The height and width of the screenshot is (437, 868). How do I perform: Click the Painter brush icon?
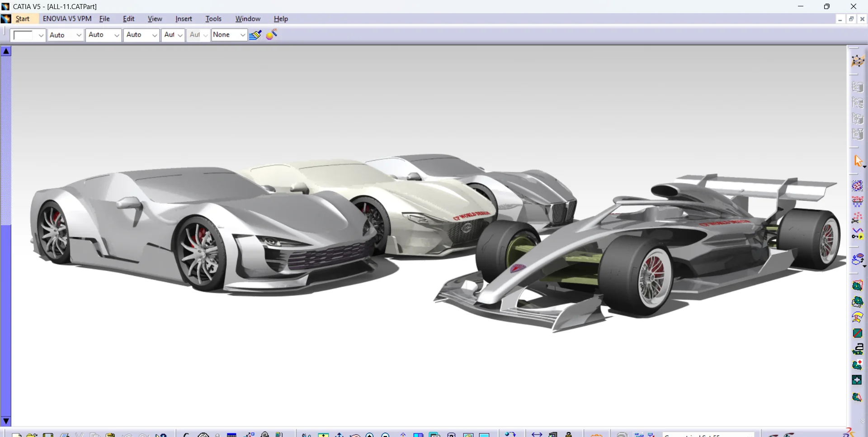click(255, 35)
